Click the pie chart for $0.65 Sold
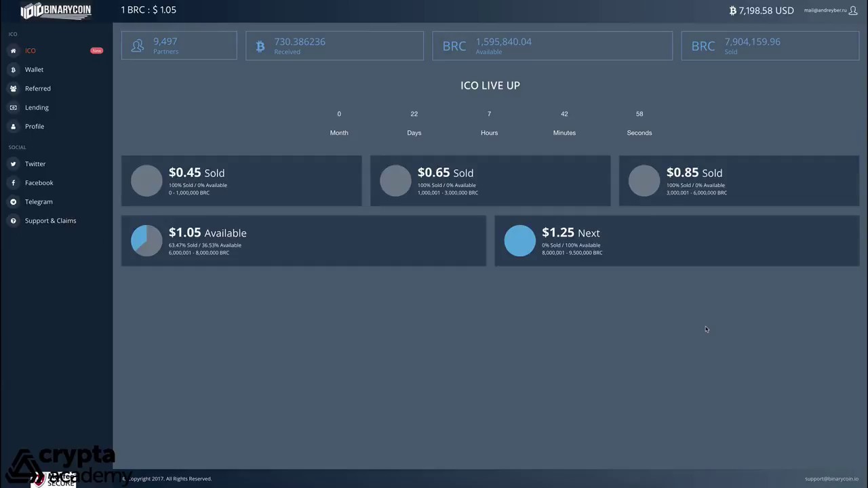 point(395,181)
